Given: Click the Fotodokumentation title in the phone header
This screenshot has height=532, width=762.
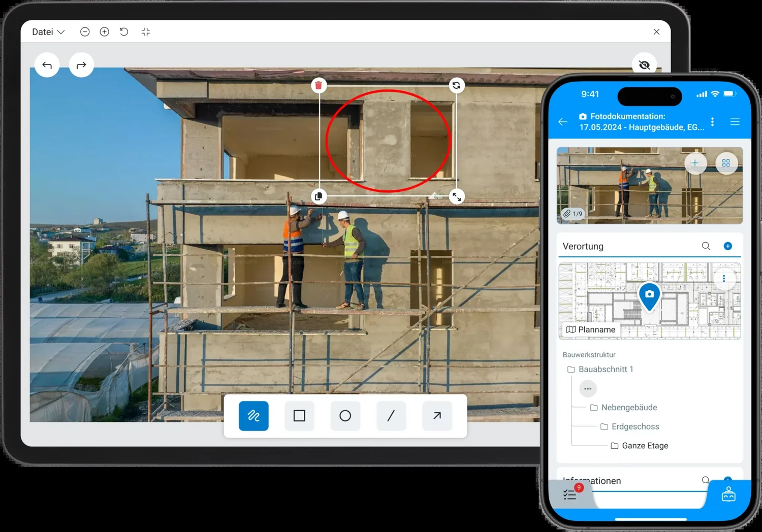Looking at the screenshot, I should point(642,122).
